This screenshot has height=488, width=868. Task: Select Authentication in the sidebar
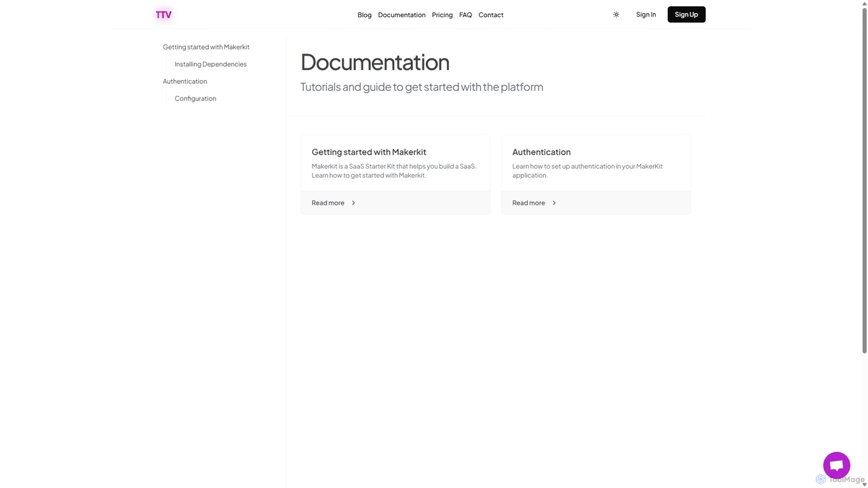(x=185, y=81)
